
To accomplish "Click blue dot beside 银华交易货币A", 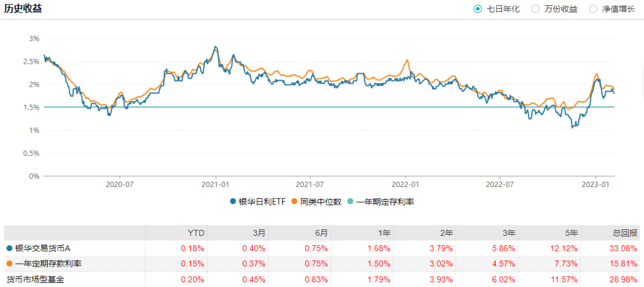I will [9, 248].
